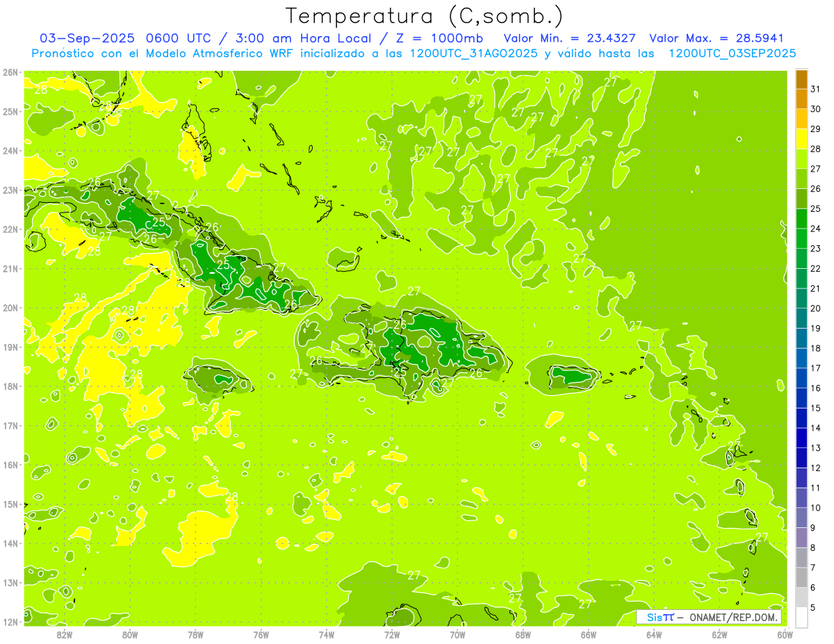Click the "62W" longitude axis label
Screen dimensions: 834x644
(719, 634)
